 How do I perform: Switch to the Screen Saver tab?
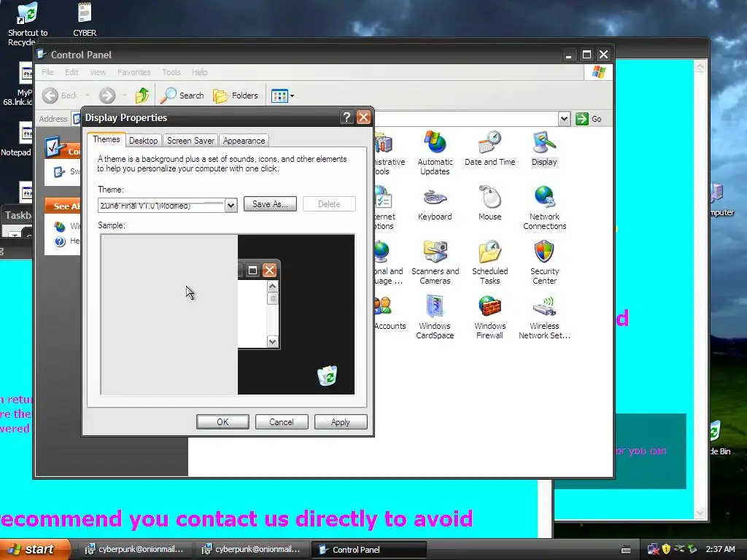point(190,141)
